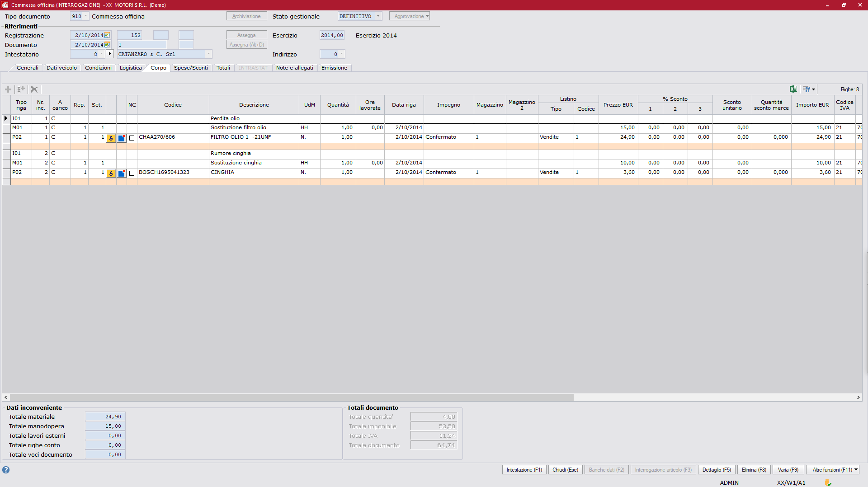
Task: Open the Tipo documento 910 dropdown
Action: 85,16
